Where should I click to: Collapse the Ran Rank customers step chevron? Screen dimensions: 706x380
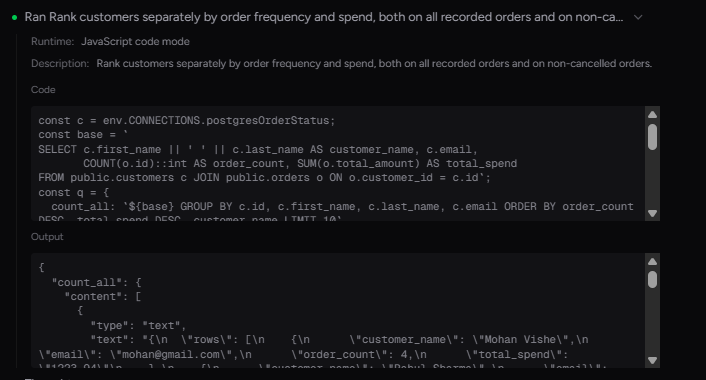point(638,18)
